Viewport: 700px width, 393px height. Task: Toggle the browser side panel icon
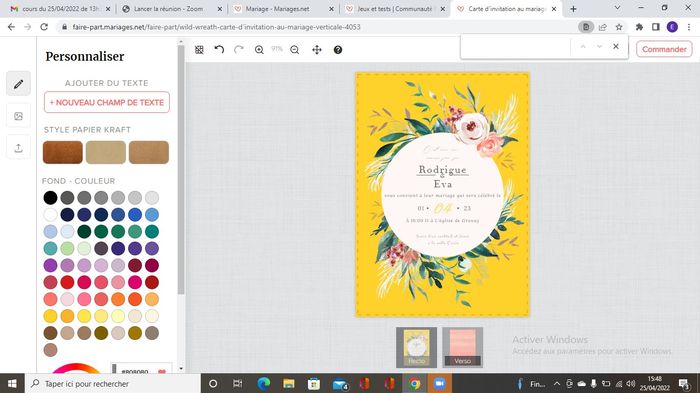pyautogui.click(x=656, y=27)
